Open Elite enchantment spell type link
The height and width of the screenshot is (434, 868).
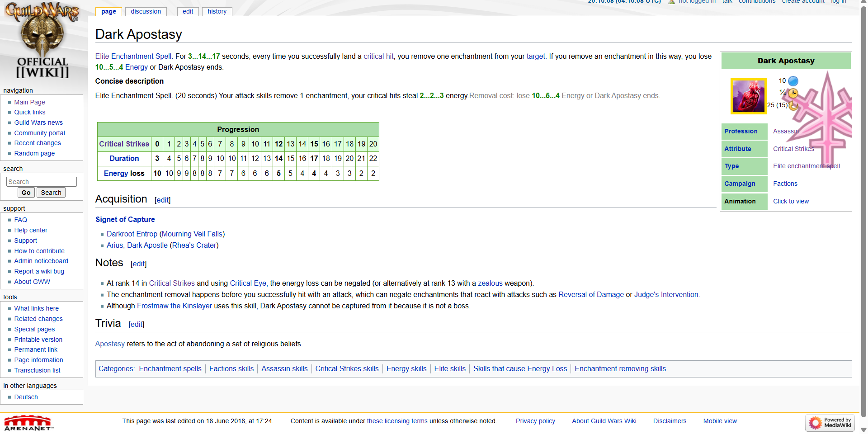pyautogui.click(x=807, y=166)
